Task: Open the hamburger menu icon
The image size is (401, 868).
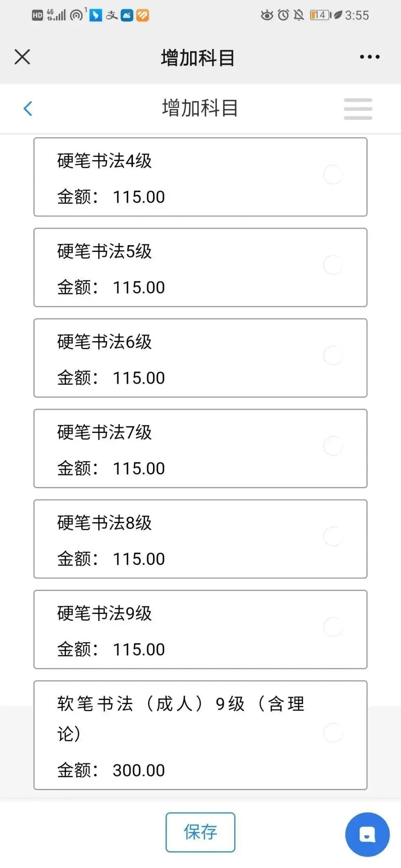Action: 358,108
